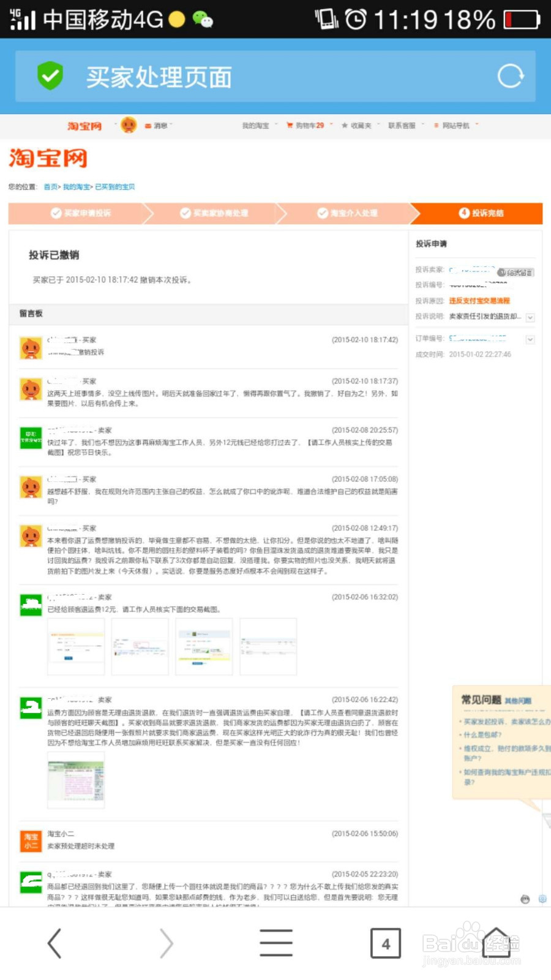
Task: Expand the 投诉说明 description dropdown
Action: pyautogui.click(x=530, y=317)
